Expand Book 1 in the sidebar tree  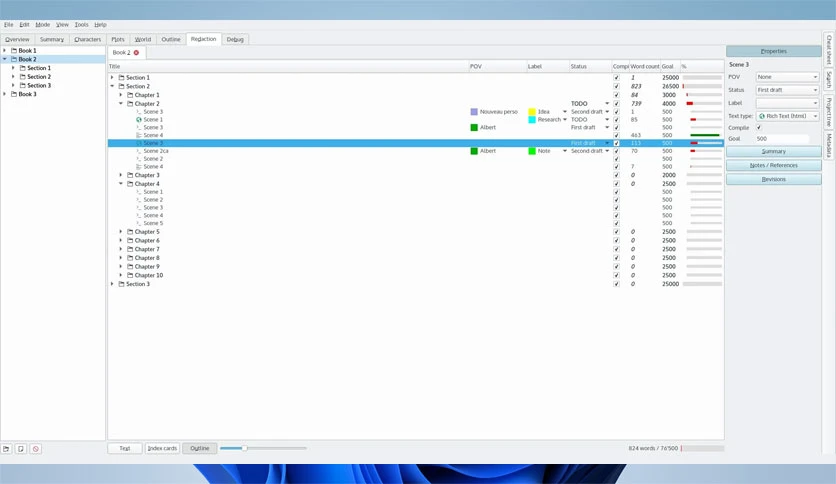5,51
